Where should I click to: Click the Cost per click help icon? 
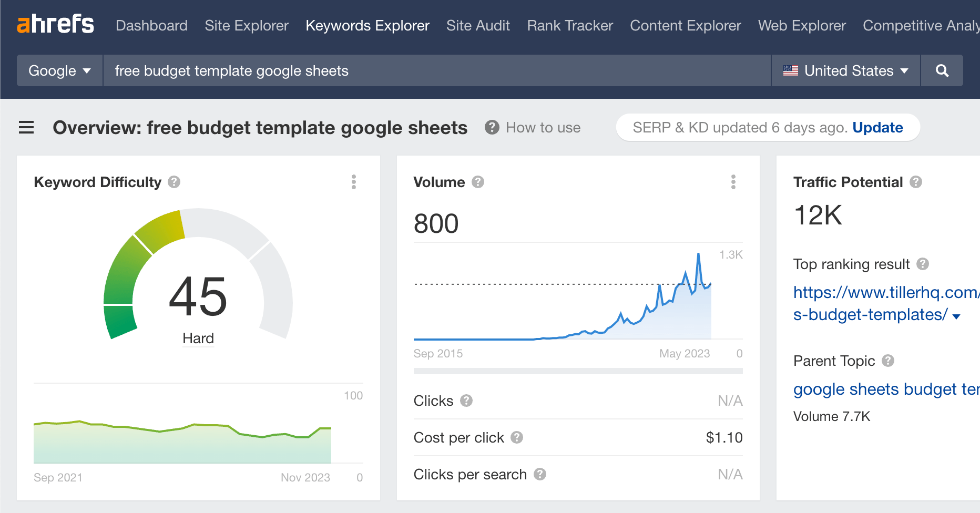click(517, 437)
